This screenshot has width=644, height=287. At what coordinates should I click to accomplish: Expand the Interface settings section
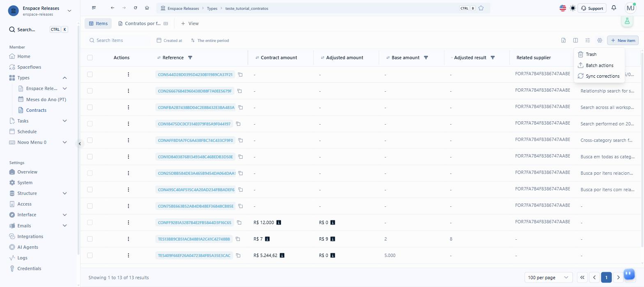pos(64,215)
